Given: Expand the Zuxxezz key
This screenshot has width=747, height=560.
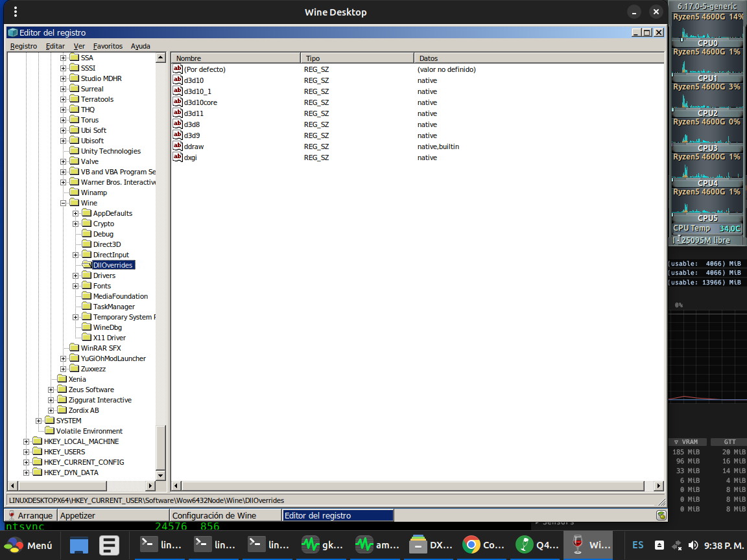Looking at the screenshot, I should [x=63, y=369].
